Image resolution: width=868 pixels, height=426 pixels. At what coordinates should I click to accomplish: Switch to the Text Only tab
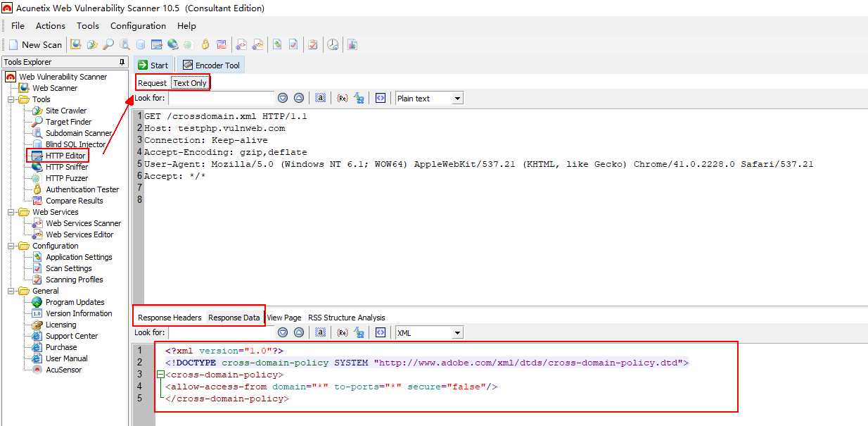pos(190,83)
